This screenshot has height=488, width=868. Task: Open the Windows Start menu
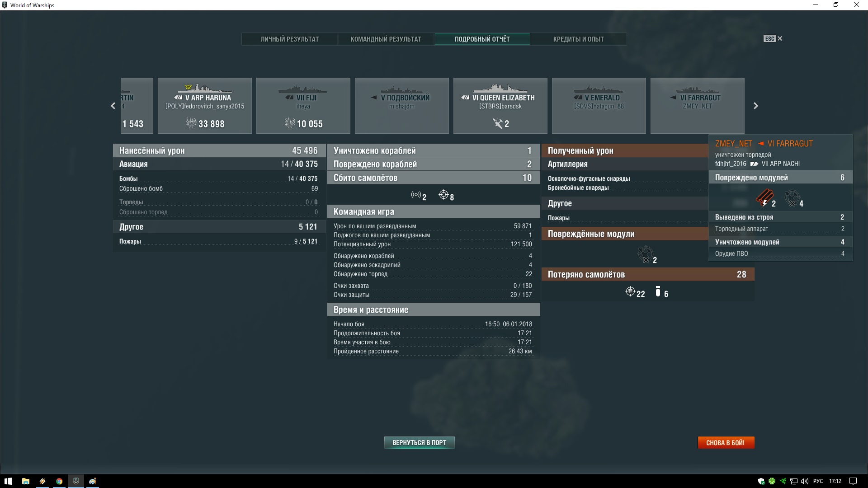click(x=8, y=481)
